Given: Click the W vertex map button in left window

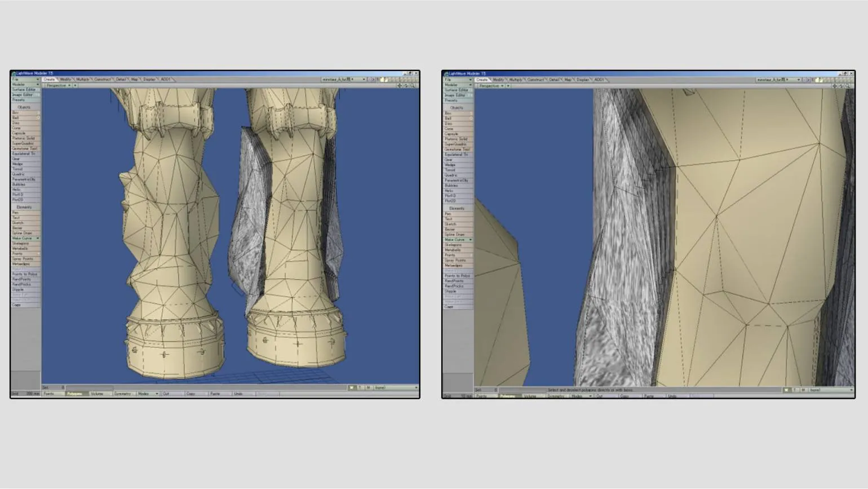Looking at the screenshot, I should (x=351, y=388).
